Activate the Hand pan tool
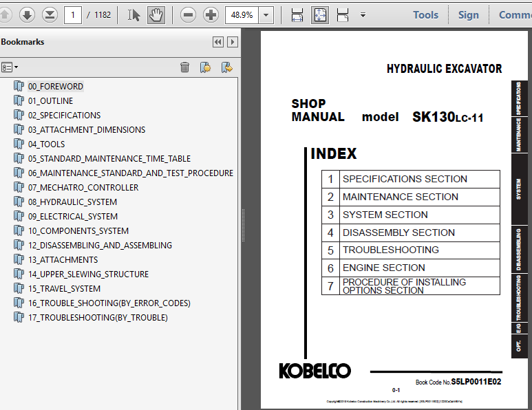Image resolution: width=532 pixels, height=410 pixels. coord(156,15)
